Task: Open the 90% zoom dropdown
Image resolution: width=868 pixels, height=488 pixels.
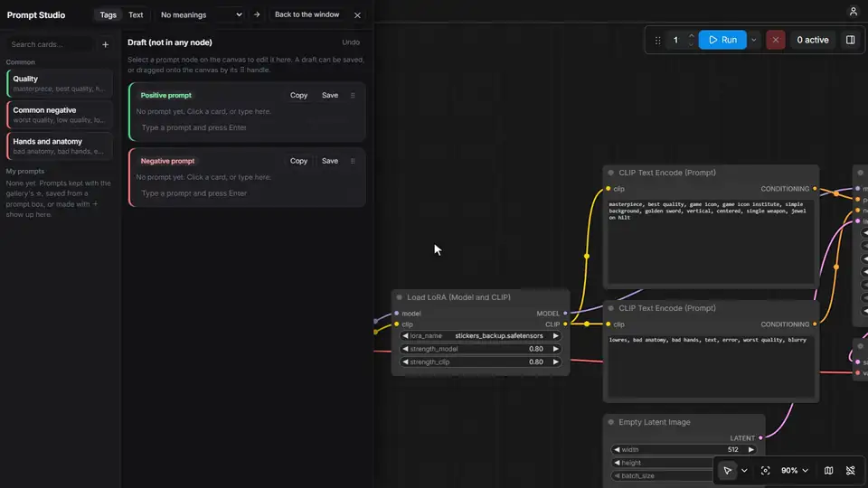Action: (x=795, y=470)
